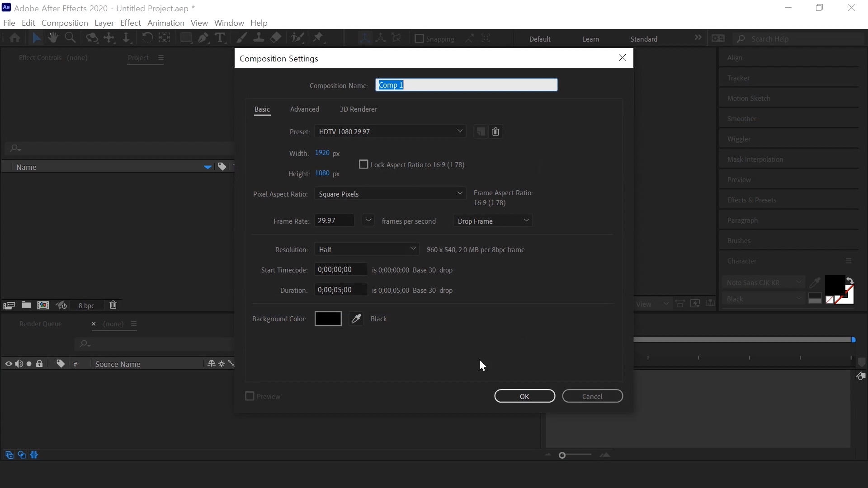Screen dimensions: 868x488
Task: Open the Animation menu
Action: pos(165,23)
